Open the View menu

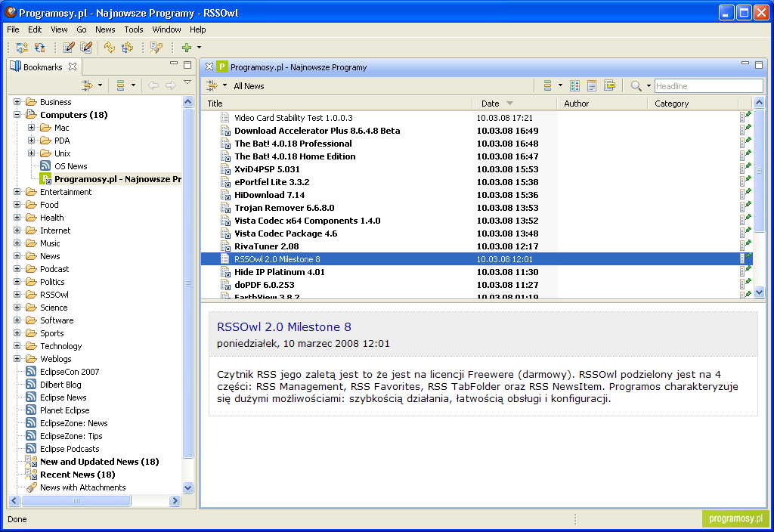pos(59,29)
